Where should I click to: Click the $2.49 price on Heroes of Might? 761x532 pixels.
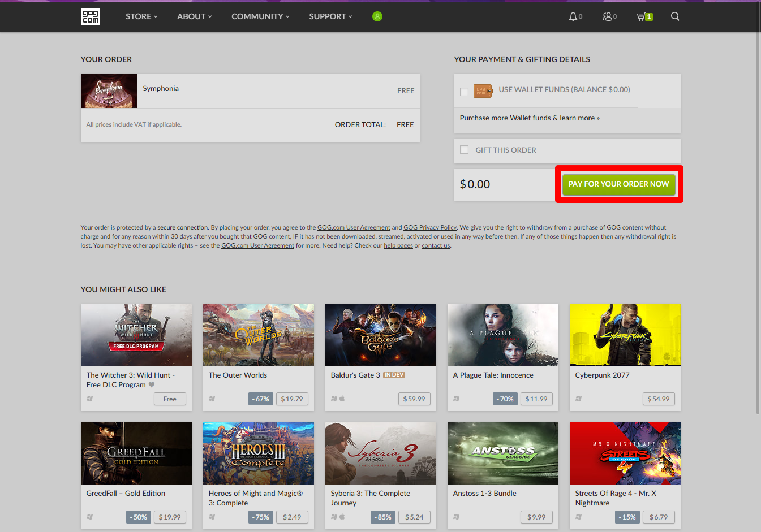[x=292, y=517]
